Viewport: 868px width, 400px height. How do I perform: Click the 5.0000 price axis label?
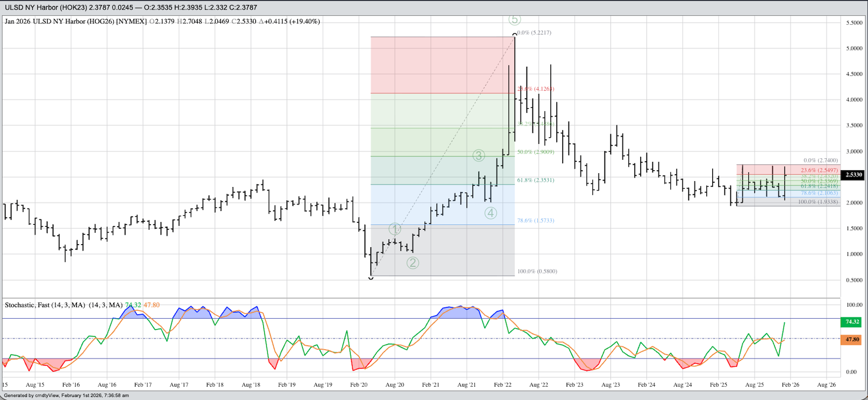[854, 49]
